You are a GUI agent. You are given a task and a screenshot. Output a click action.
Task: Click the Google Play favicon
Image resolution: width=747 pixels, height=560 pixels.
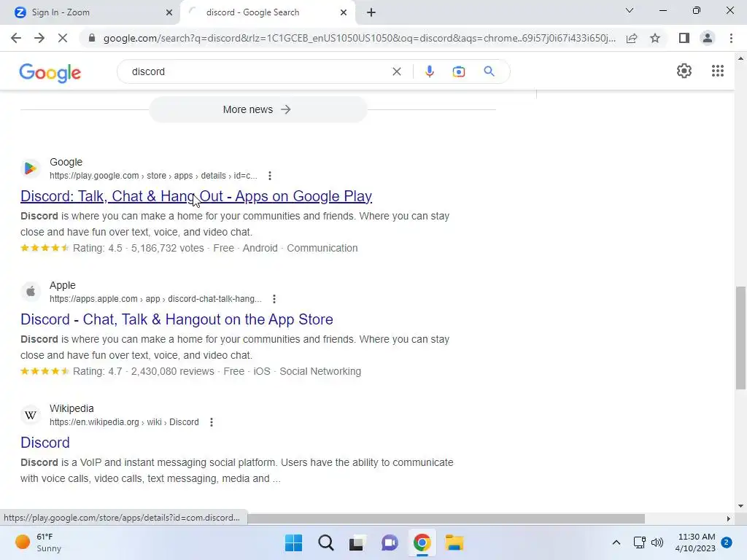point(31,168)
